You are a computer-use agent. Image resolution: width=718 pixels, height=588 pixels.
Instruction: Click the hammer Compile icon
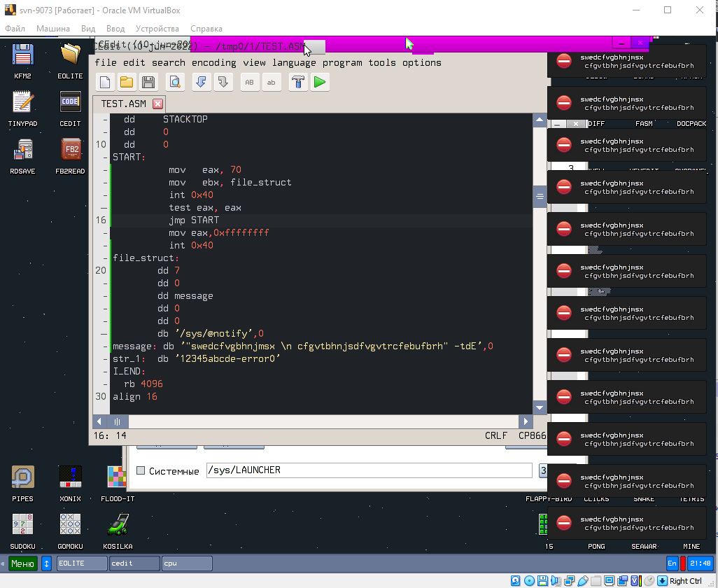coord(298,83)
